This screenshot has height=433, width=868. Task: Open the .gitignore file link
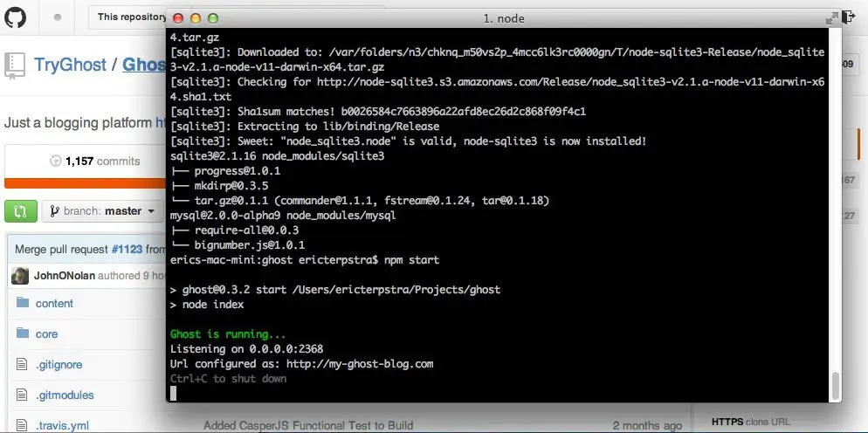click(59, 364)
